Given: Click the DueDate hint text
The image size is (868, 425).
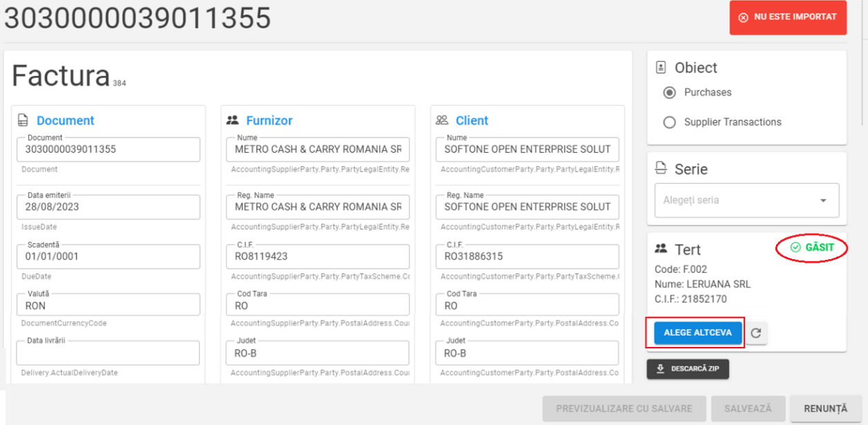Looking at the screenshot, I should tap(35, 276).
